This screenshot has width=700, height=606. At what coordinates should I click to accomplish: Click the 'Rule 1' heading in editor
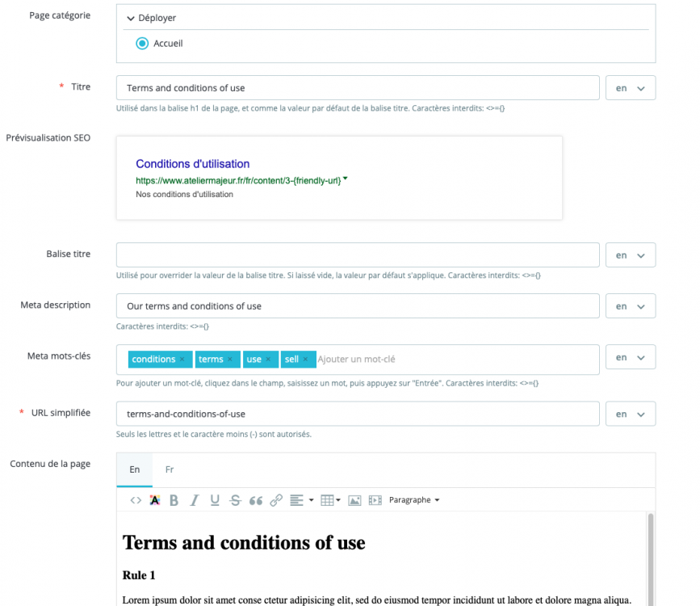coord(139,575)
